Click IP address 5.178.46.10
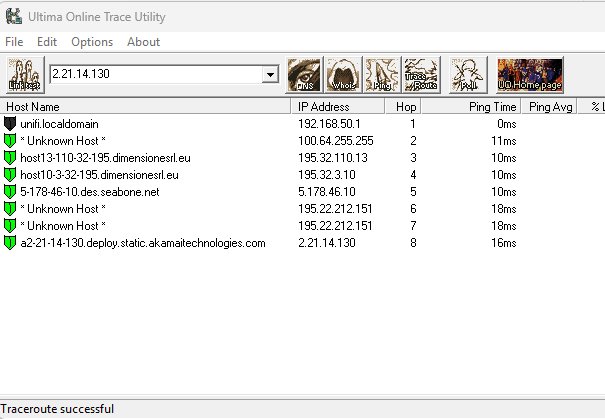605x419 pixels. [x=326, y=192]
